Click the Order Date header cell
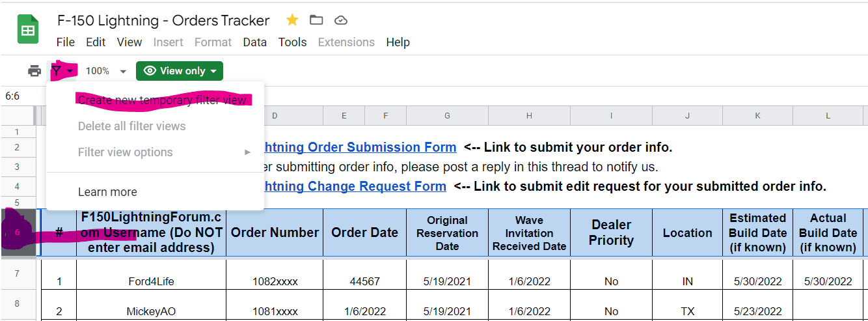Screen dimensions: 868x321 coord(364,232)
